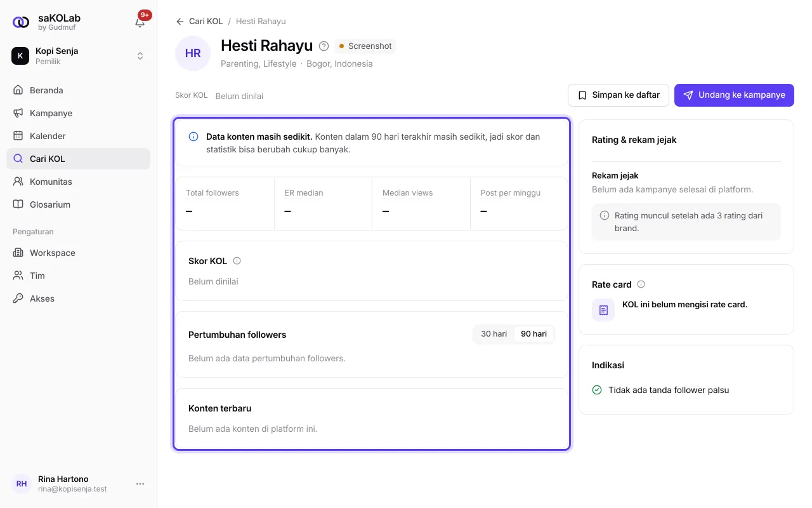
Task: Click the "Post per minggu" stat label
Action: tap(511, 193)
